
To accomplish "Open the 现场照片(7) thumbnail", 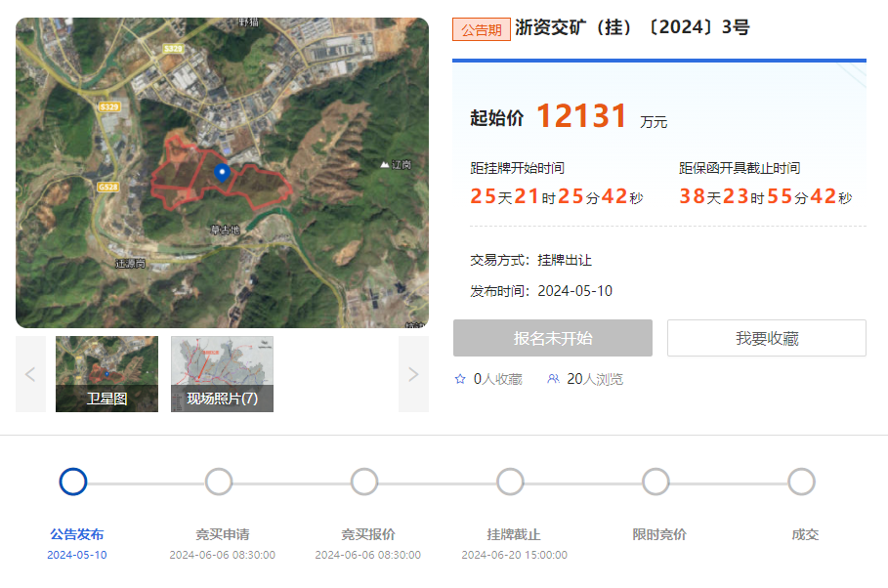I will pos(222,374).
